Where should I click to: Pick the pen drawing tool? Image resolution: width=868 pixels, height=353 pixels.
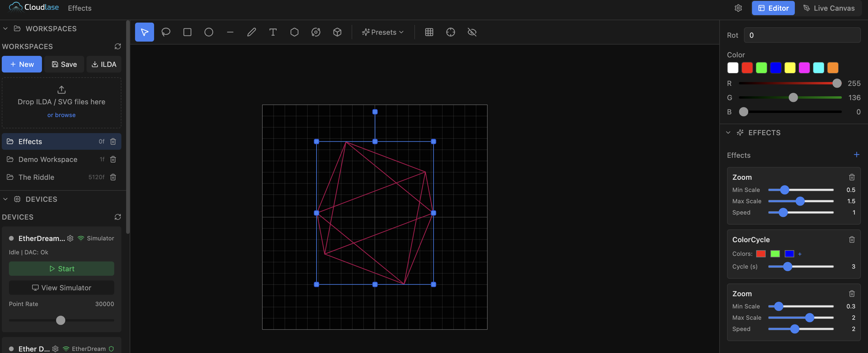251,32
